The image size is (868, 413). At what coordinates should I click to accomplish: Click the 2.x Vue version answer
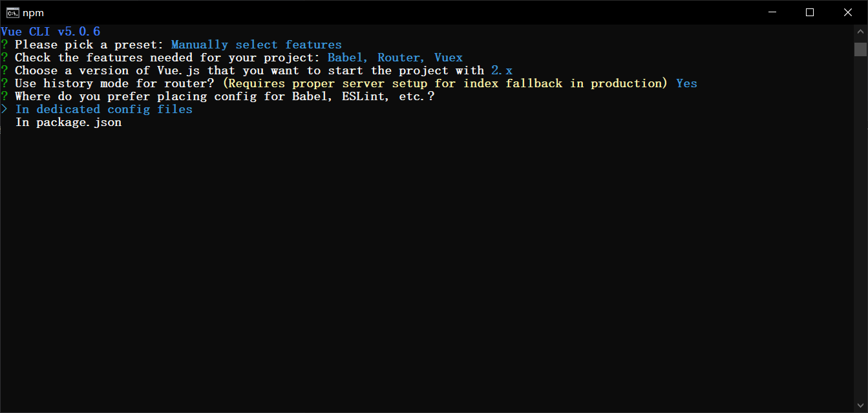pyautogui.click(x=502, y=70)
